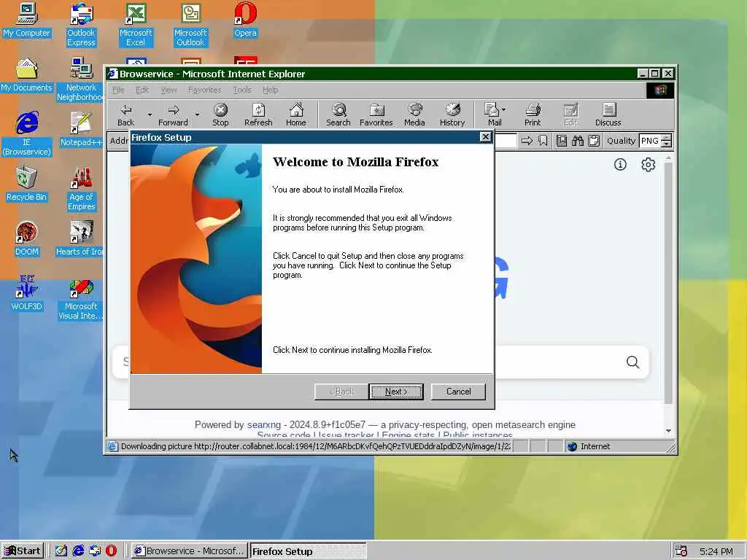The width and height of the screenshot is (747, 560).
Task: Close the Firefox Setup dialog with X
Action: point(485,137)
